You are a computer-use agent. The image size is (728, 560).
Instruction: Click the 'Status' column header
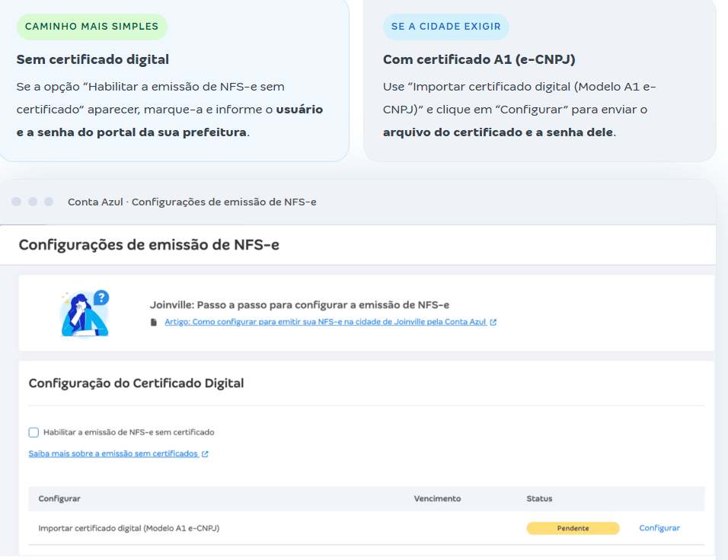[539, 499]
